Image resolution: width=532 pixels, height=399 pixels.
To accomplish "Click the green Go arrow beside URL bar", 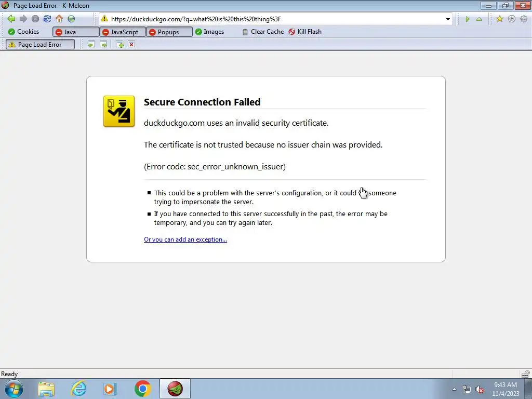I will (467, 19).
